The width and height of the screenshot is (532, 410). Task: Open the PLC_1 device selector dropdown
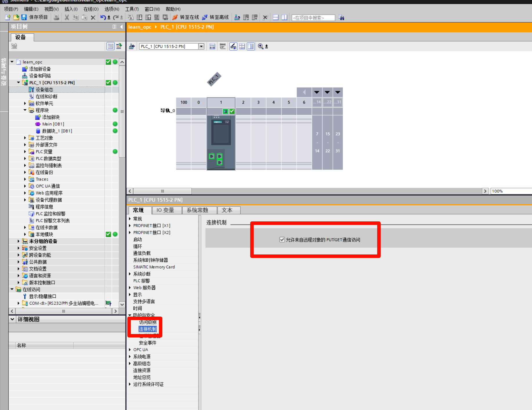tap(201, 46)
